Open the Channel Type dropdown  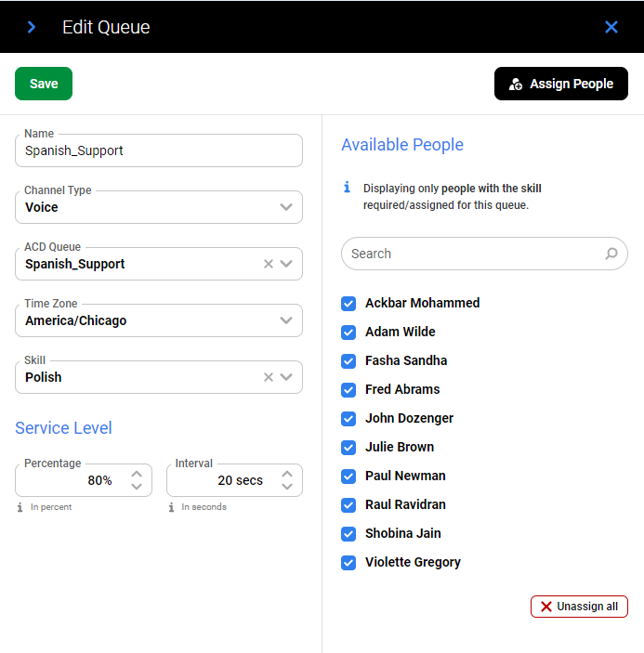[286, 207]
